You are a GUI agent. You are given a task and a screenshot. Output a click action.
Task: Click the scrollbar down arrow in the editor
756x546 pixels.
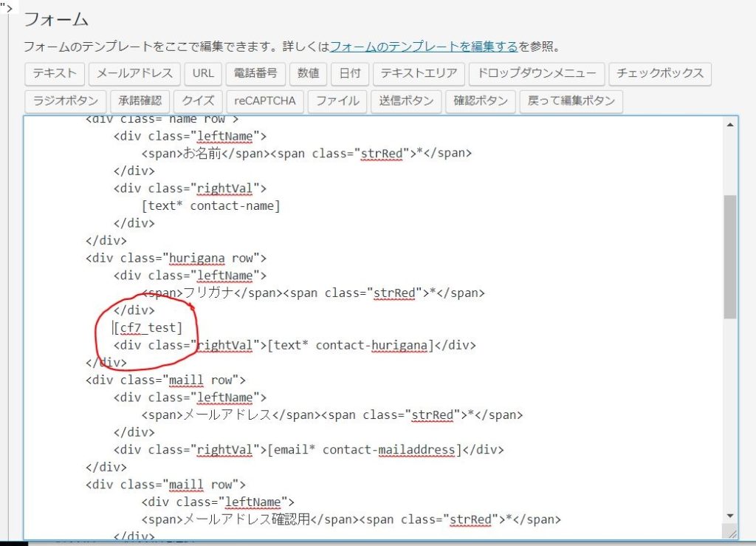click(730, 516)
